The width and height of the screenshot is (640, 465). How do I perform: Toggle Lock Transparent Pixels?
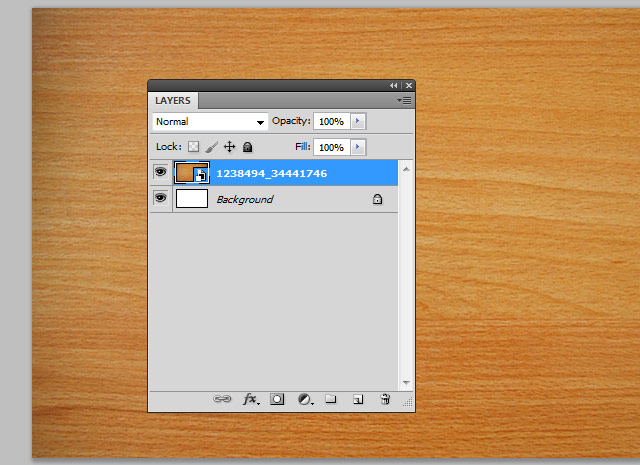point(194,147)
